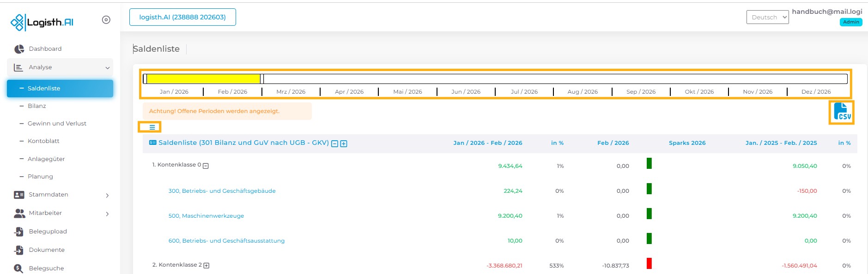
Task: Open the Deutsch language dropdown
Action: pos(767,18)
